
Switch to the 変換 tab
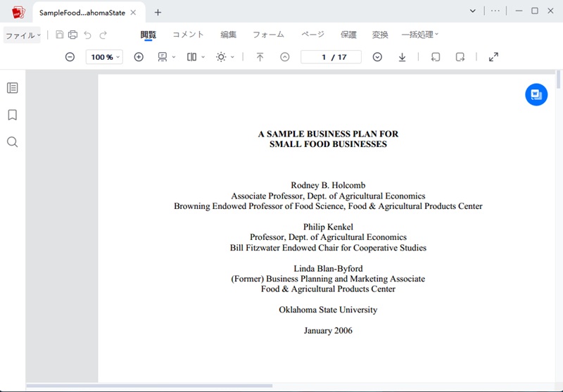[380, 34]
